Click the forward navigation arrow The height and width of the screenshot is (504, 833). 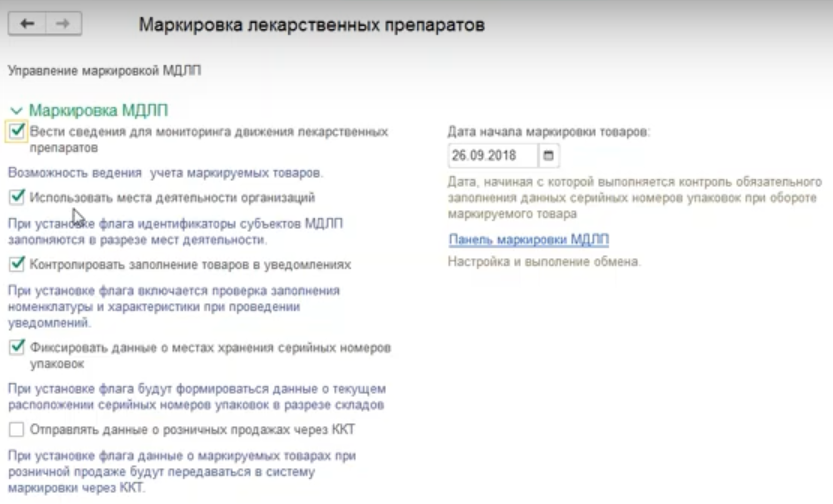(62, 25)
